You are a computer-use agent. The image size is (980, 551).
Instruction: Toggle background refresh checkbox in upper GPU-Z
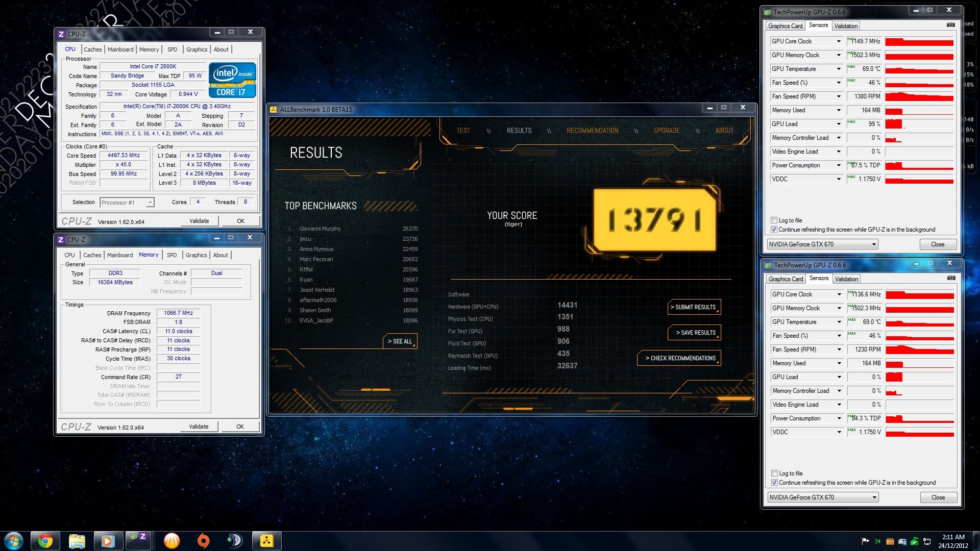pos(774,230)
